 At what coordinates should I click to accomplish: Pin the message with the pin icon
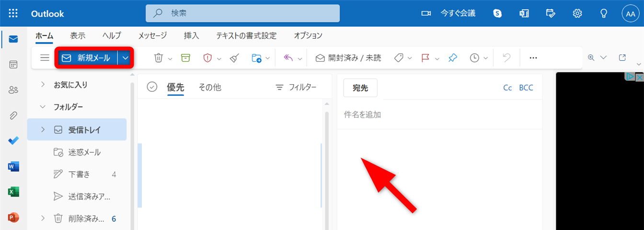[x=452, y=58]
